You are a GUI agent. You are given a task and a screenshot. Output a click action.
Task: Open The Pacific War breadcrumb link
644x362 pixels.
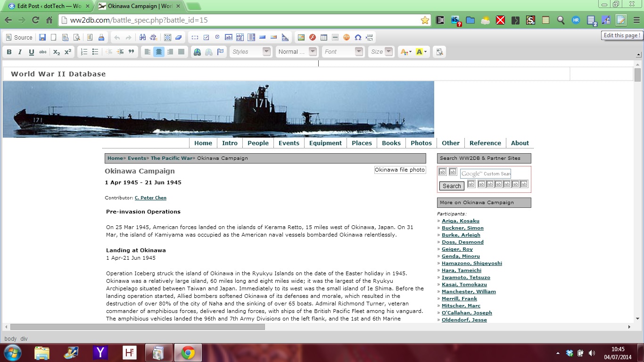[x=172, y=158]
